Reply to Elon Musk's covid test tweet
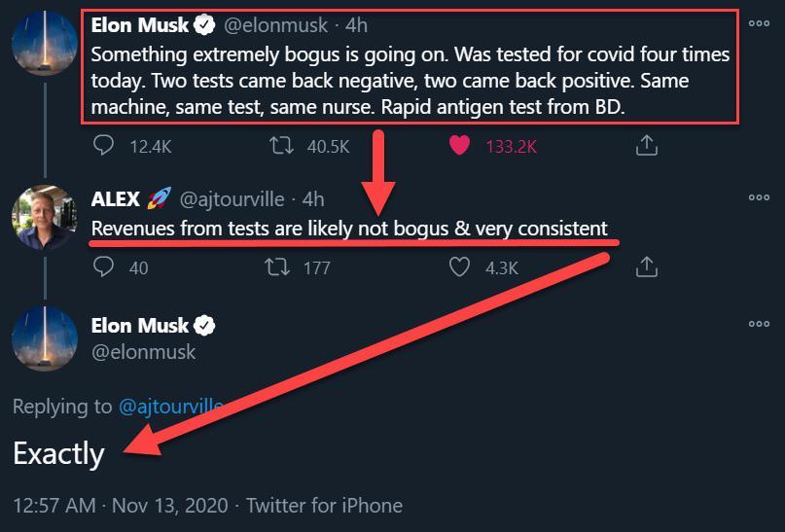The width and height of the screenshot is (785, 532). pyautogui.click(x=104, y=146)
